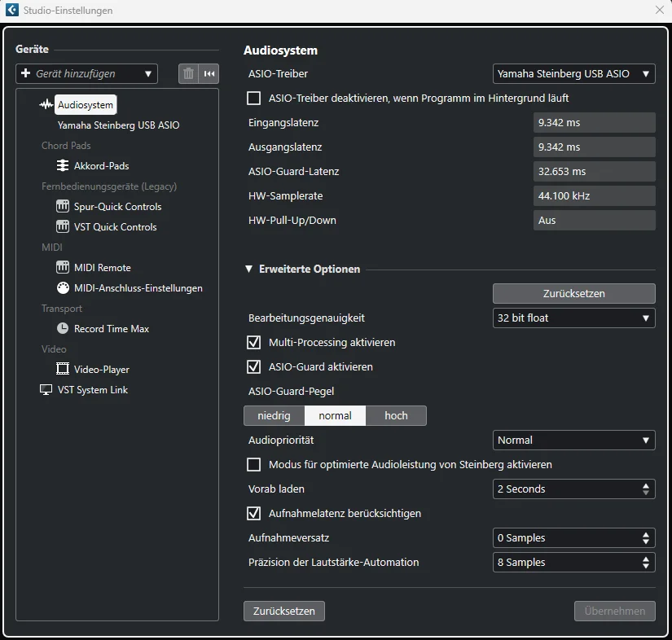Disable ASIO-Guard aktivieren checkbox
Viewport: 672px width, 640px height.
[x=253, y=366]
